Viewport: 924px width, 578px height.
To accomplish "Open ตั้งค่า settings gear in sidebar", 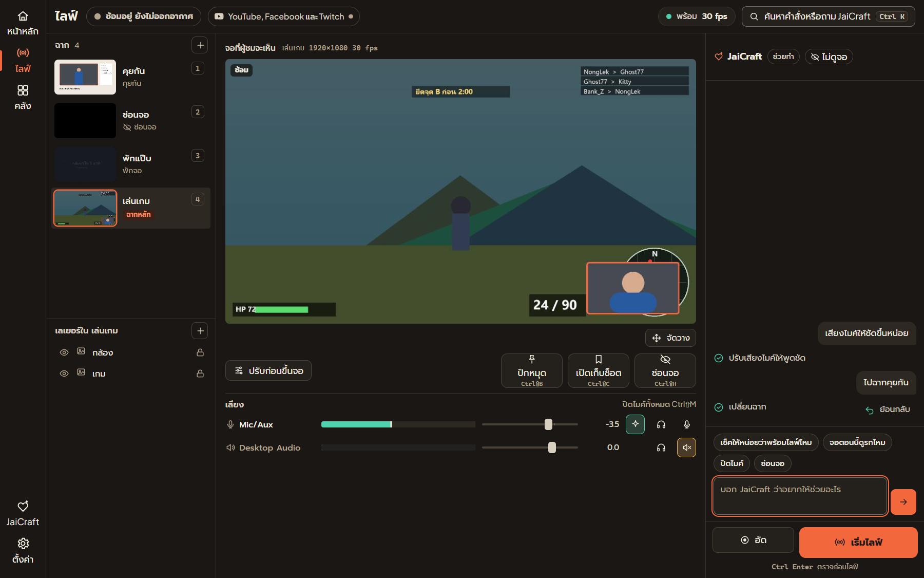I will pos(23,551).
